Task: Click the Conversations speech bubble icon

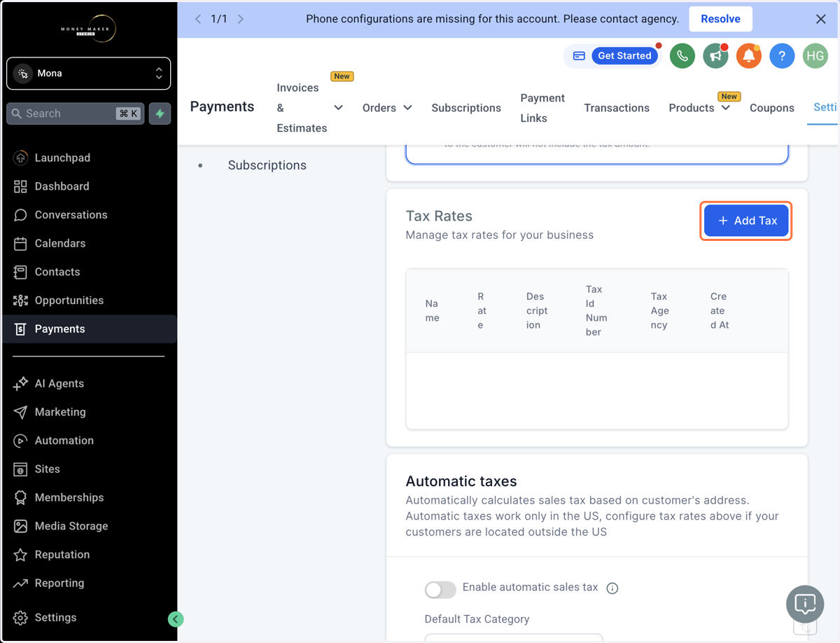Action: [20, 215]
